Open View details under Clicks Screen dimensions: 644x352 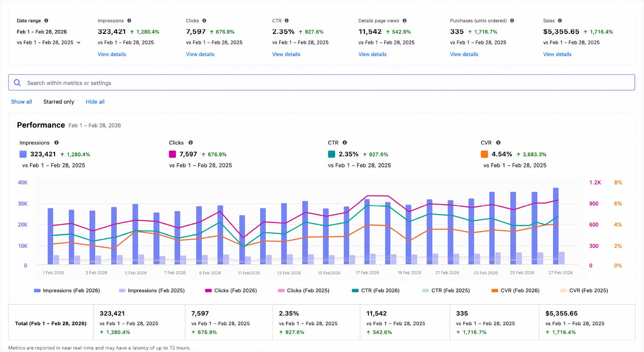(x=200, y=54)
